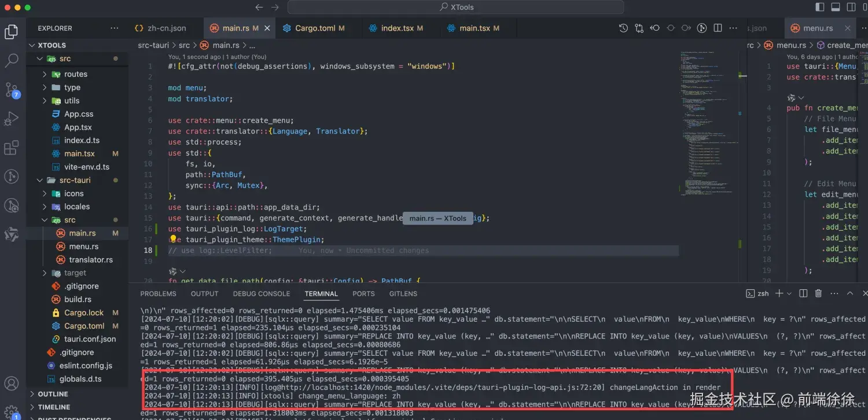The width and height of the screenshot is (868, 420).
Task: Open Explorer panel ellipsis menu
Action: coord(115,28)
